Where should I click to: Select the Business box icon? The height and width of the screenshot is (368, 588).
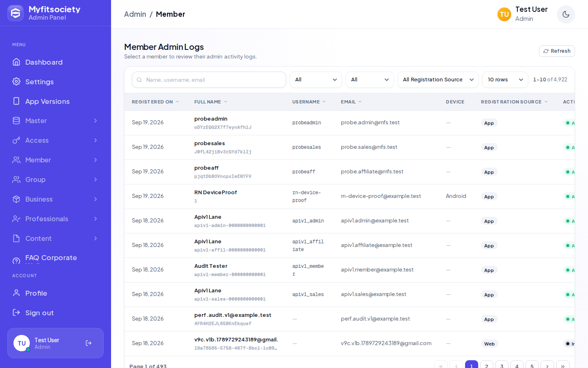point(16,199)
